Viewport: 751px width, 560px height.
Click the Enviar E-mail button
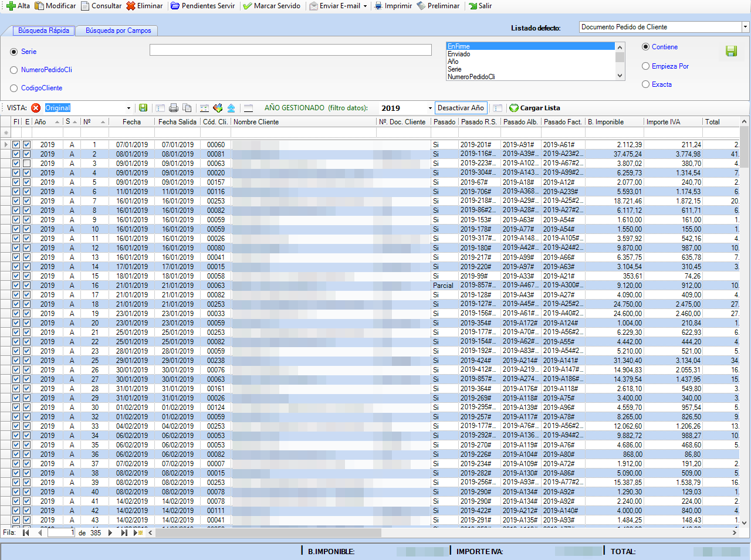tap(334, 6)
